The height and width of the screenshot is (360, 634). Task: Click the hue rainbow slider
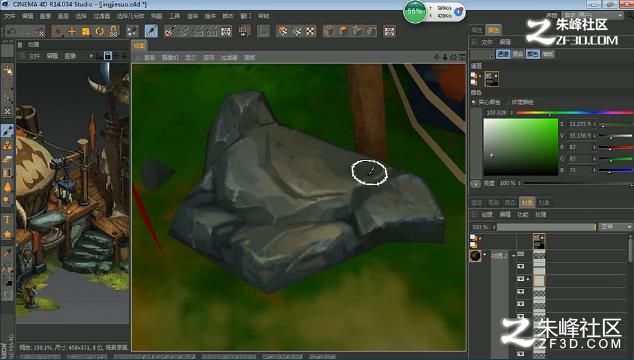pyautogui.click(x=574, y=112)
